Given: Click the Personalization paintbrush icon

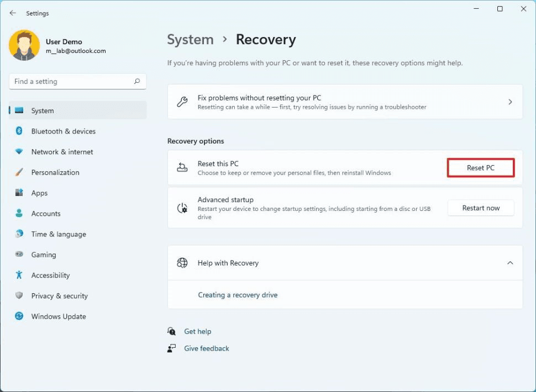Looking at the screenshot, I should point(19,172).
